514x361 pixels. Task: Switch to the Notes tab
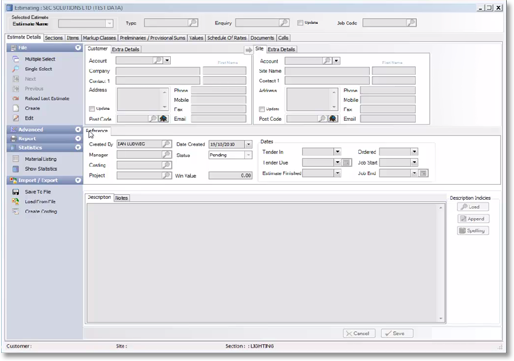121,198
